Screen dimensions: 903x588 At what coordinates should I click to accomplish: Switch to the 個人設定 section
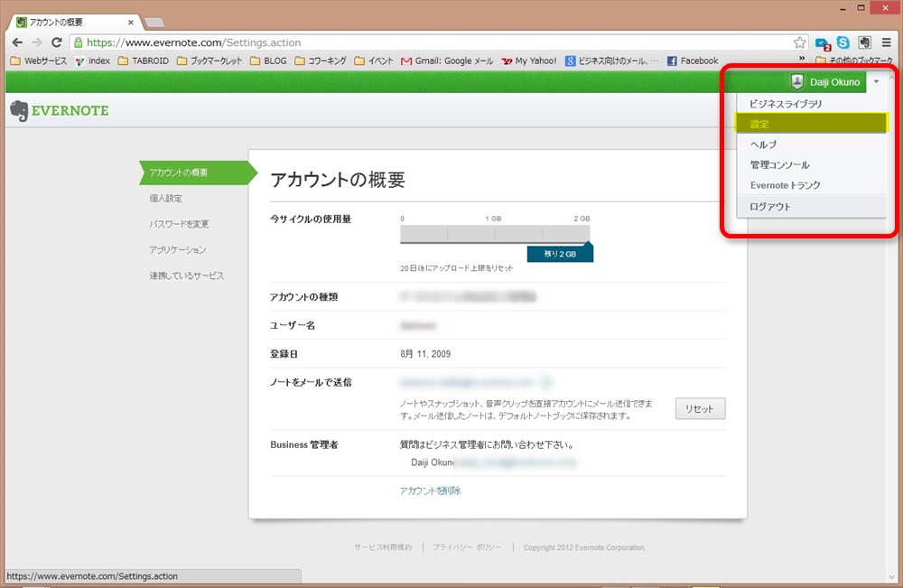[x=166, y=198]
